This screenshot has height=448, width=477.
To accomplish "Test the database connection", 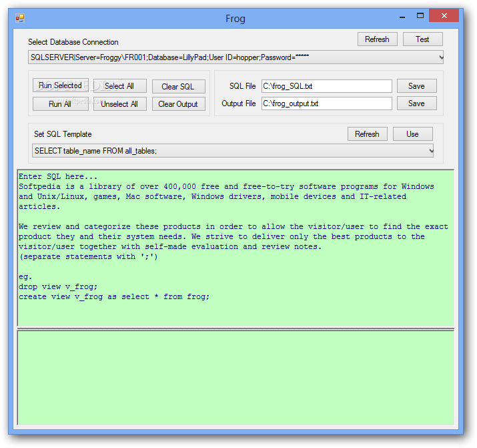I will [x=422, y=39].
